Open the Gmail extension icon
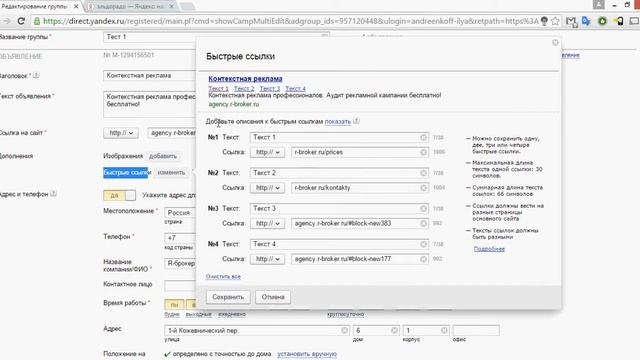 coord(571,21)
